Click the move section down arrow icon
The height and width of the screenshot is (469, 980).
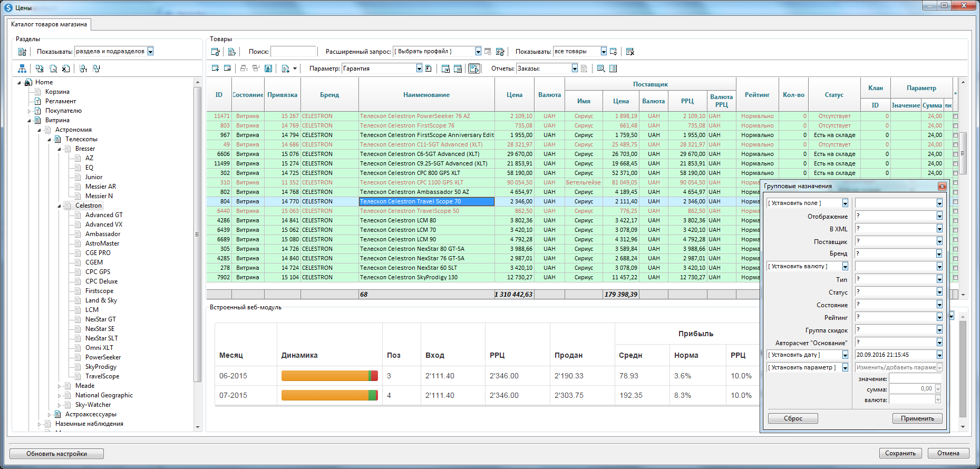(x=96, y=69)
